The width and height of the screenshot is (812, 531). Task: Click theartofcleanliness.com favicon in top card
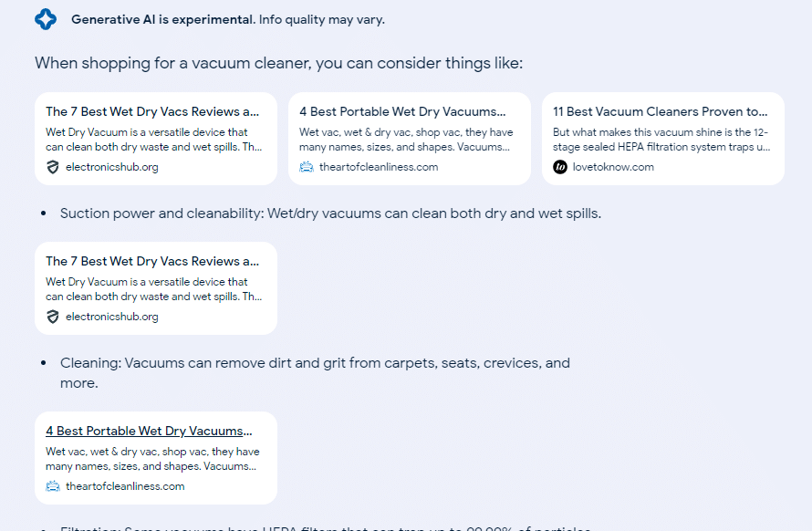307,167
